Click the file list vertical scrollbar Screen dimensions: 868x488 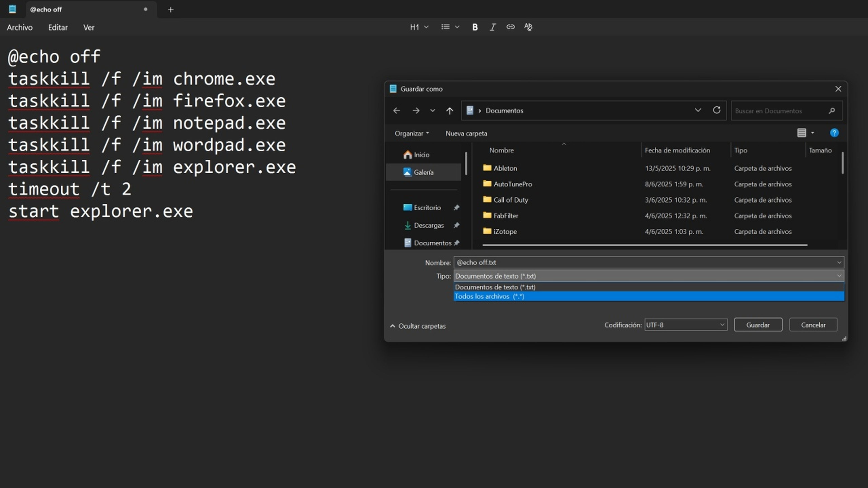point(842,163)
